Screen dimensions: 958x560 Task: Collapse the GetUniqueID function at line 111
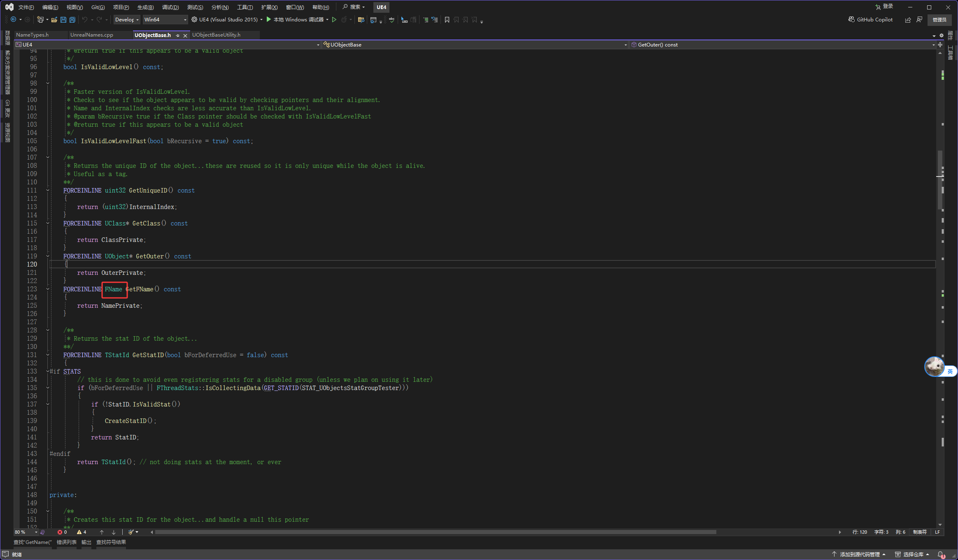pyautogui.click(x=48, y=191)
